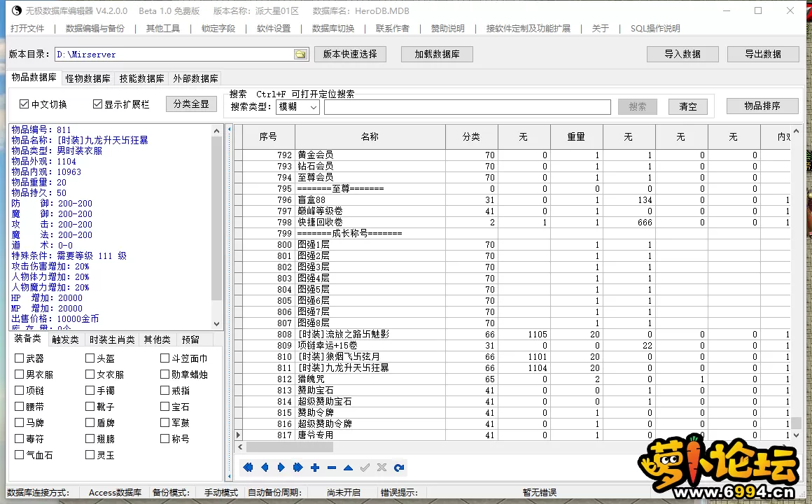Open the SQL操作说明 menu
The height and width of the screenshot is (504, 812).
coord(655,29)
